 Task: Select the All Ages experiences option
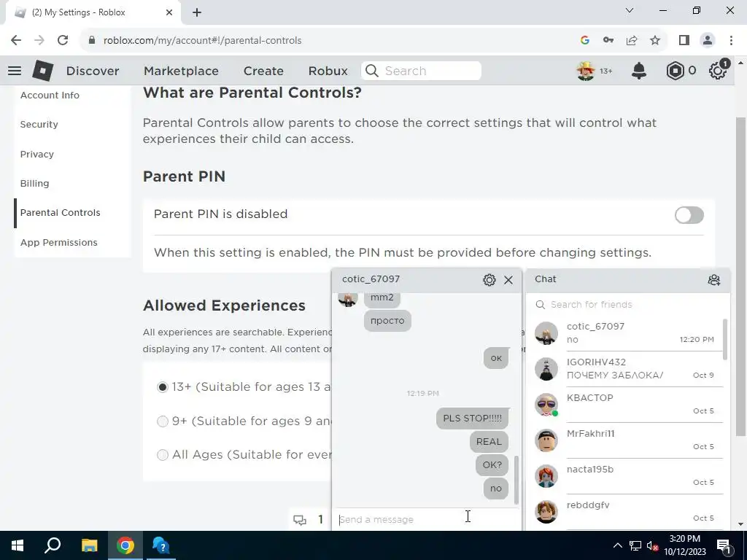tap(163, 455)
